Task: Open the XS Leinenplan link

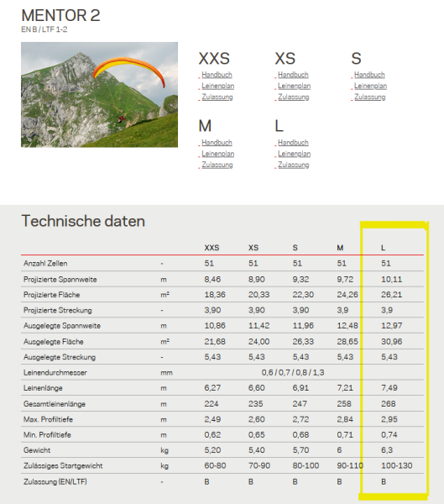Action: pyautogui.click(x=294, y=87)
